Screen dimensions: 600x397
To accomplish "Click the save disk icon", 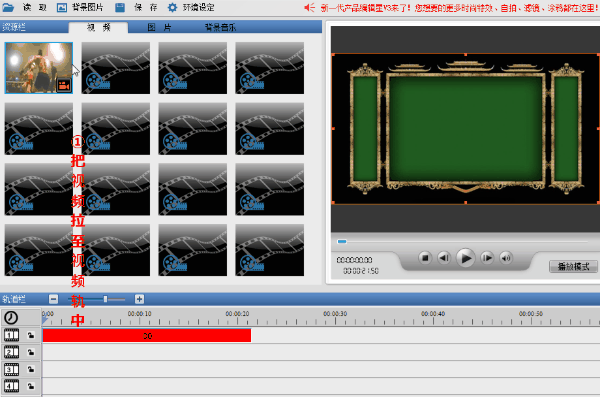I will 120,7.
